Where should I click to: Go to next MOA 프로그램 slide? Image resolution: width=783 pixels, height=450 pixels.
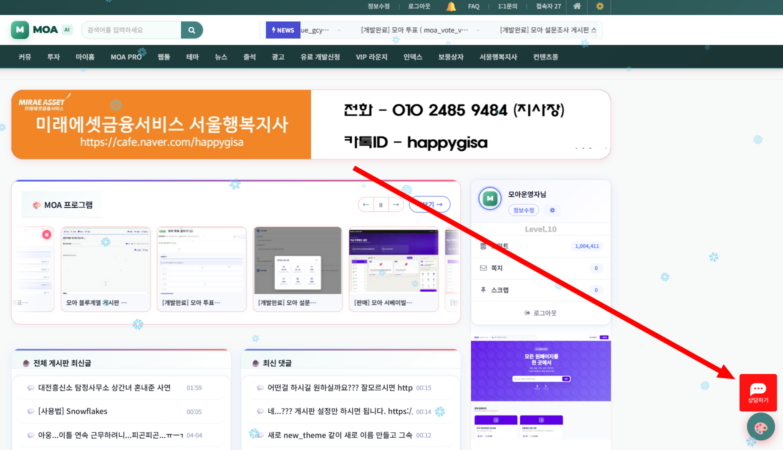click(396, 204)
